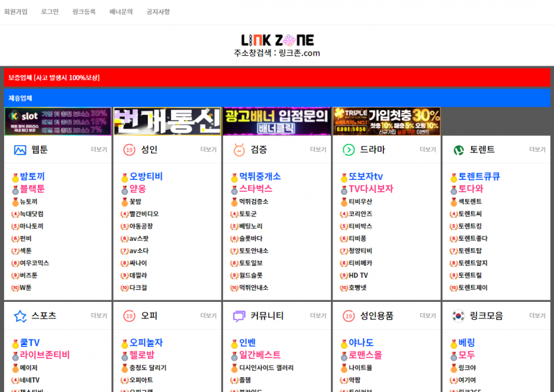Click the blue 제휴업체 bar
The height and width of the screenshot is (392, 554).
click(277, 98)
